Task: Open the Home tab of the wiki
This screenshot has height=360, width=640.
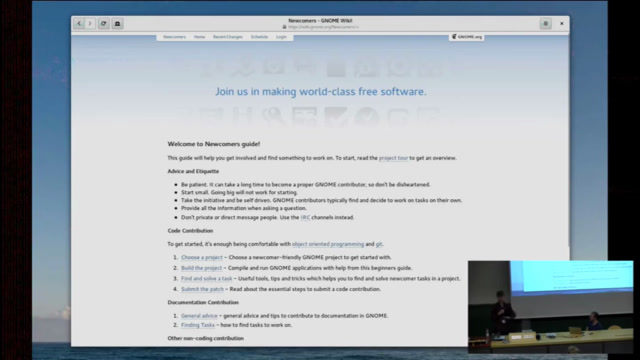Action: click(199, 37)
